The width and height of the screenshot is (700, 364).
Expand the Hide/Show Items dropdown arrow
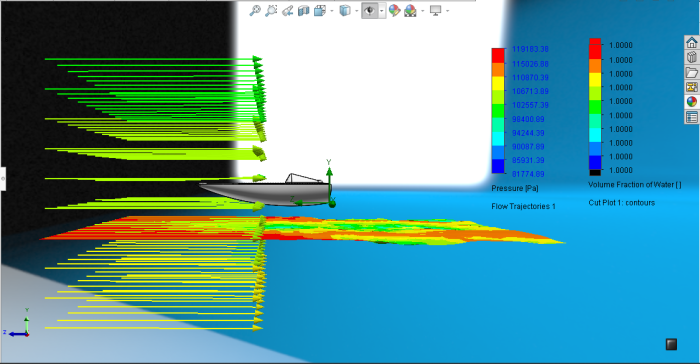[382, 11]
